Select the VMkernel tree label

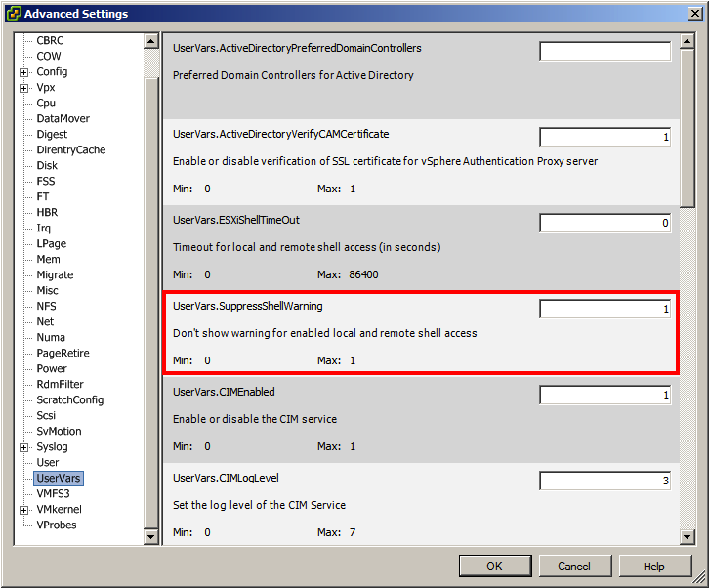click(x=60, y=509)
